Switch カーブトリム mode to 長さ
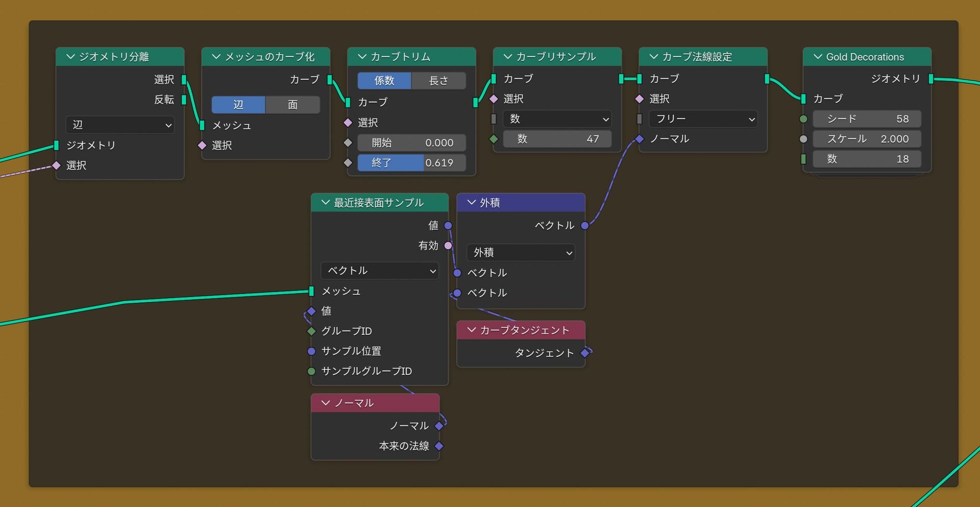This screenshot has height=507, width=980. point(438,81)
